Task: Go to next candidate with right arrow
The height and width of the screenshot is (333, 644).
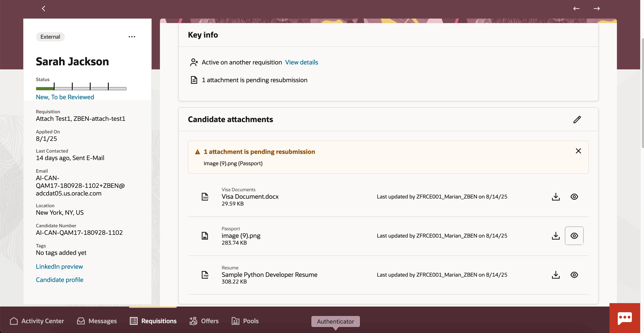Action: coord(596,9)
